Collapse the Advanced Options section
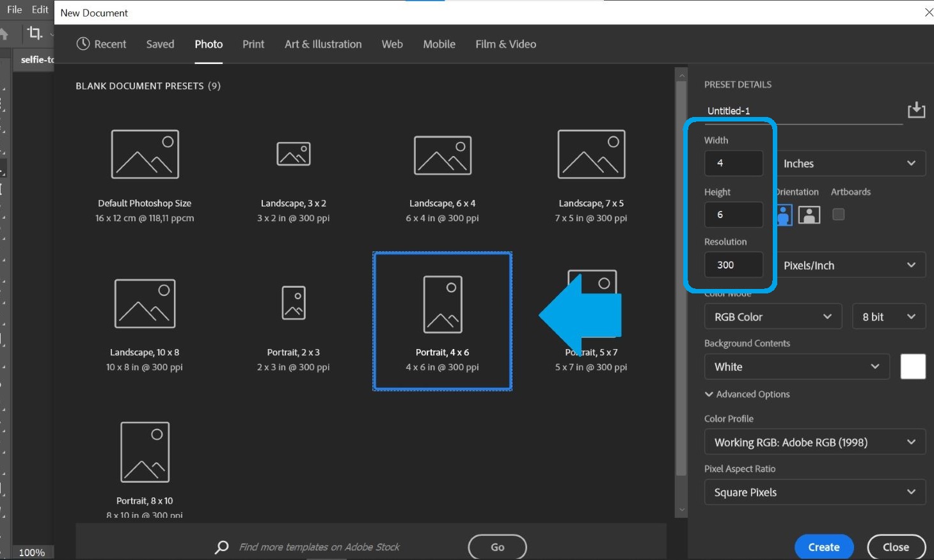Screen dimensions: 934x560 747,394
